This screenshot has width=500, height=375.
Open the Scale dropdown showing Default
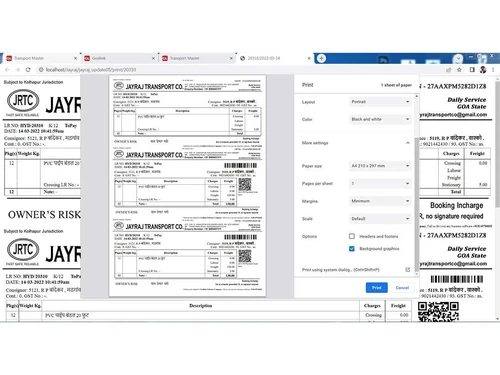[x=380, y=219]
